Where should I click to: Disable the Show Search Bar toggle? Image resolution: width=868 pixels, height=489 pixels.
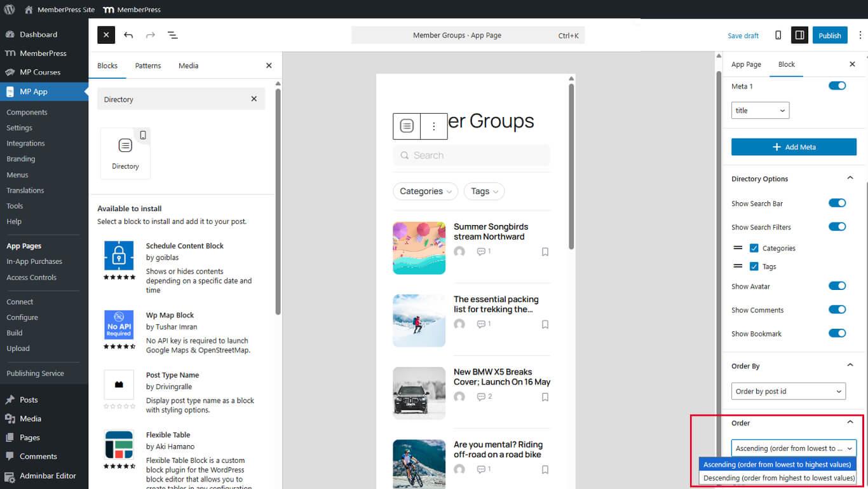coord(837,203)
